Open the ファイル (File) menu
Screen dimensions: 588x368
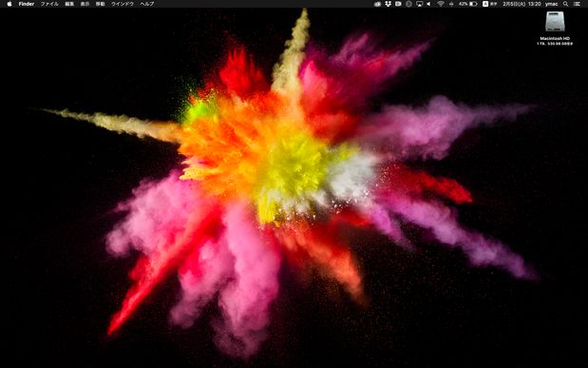pos(49,4)
